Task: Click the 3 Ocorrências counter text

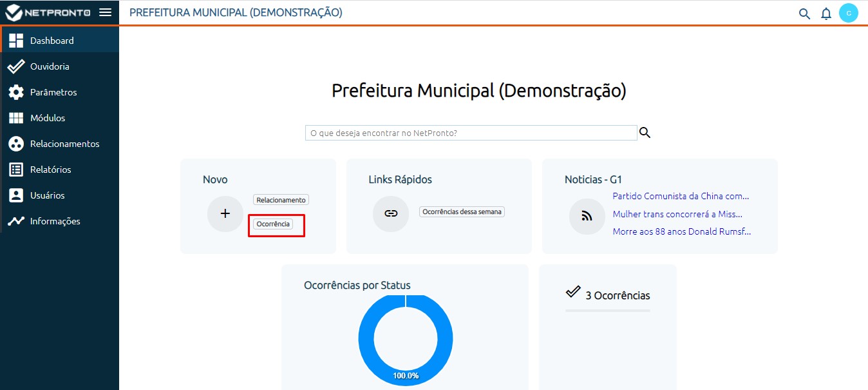Action: (x=618, y=296)
